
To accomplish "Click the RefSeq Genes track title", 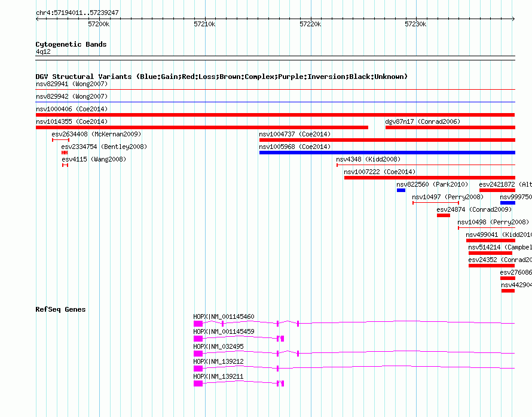I will [61, 309].
